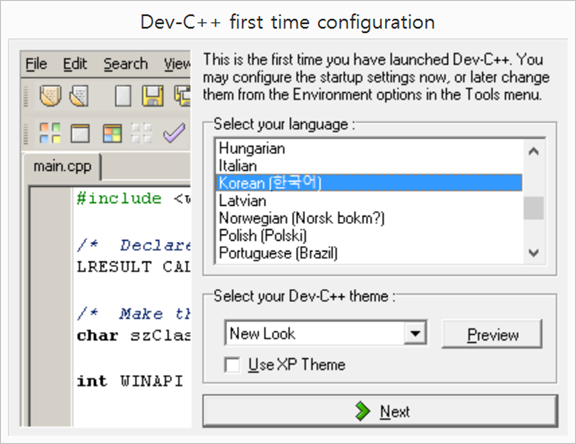Click the blank new document icon

coord(123,96)
